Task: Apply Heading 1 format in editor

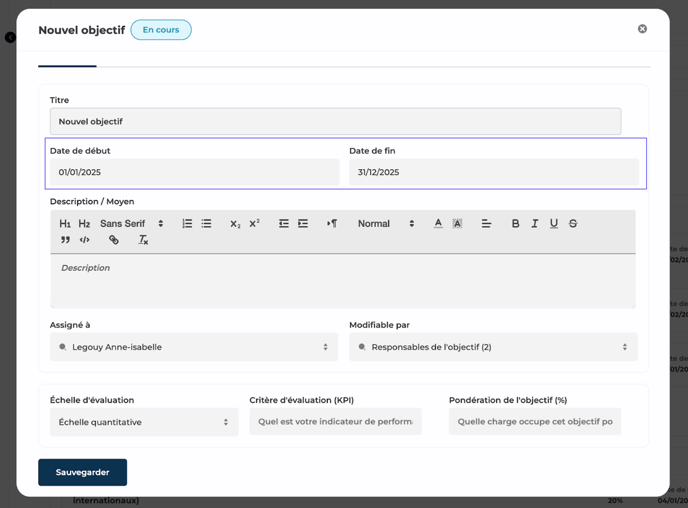Action: pos(65,224)
